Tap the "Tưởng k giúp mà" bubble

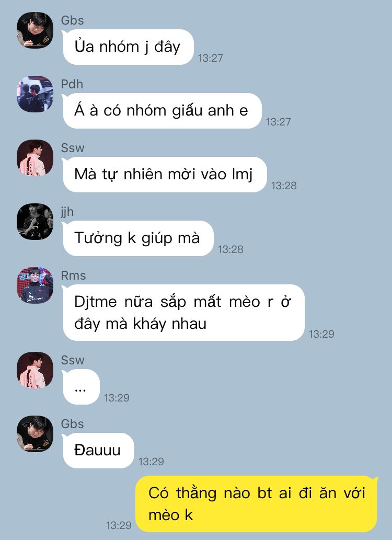point(138,238)
